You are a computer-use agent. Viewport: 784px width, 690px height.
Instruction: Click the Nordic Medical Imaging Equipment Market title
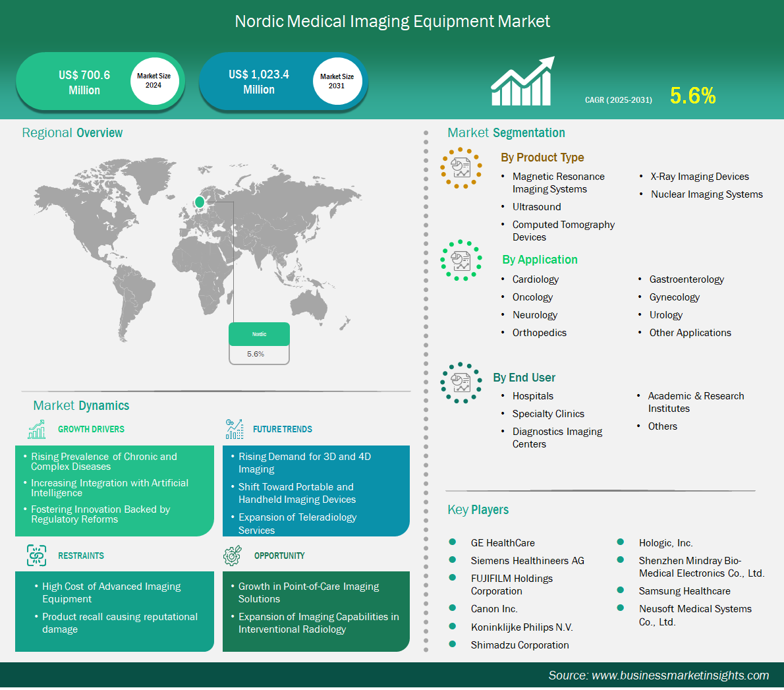(x=392, y=22)
